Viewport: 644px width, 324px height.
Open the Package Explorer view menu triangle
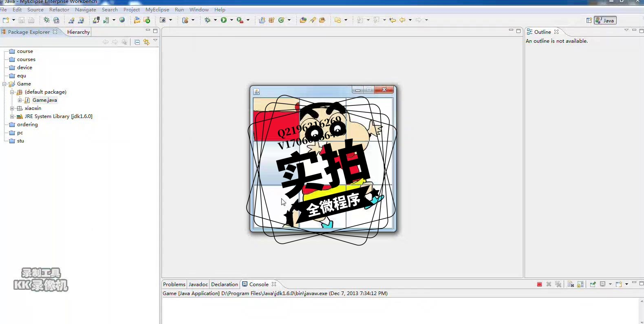click(x=155, y=40)
